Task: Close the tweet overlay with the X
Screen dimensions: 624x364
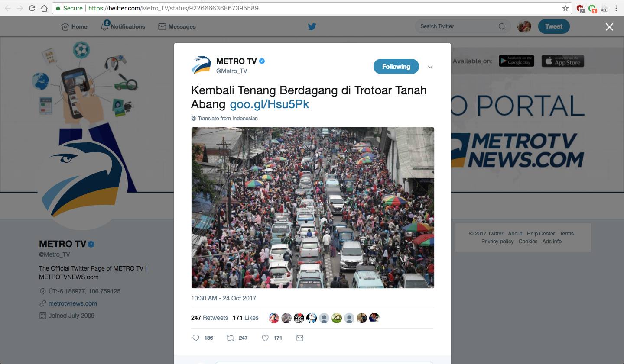Action: pyautogui.click(x=609, y=27)
